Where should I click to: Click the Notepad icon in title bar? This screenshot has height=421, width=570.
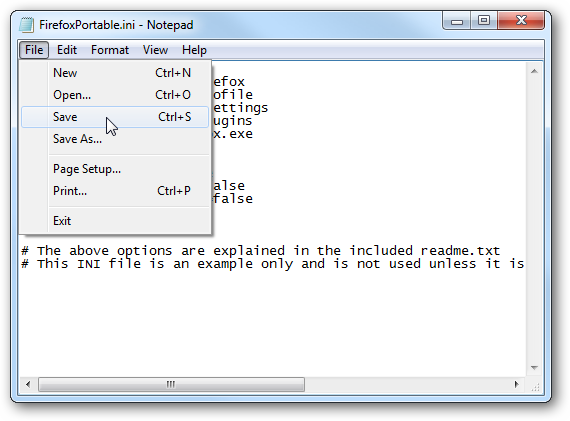pos(27,25)
